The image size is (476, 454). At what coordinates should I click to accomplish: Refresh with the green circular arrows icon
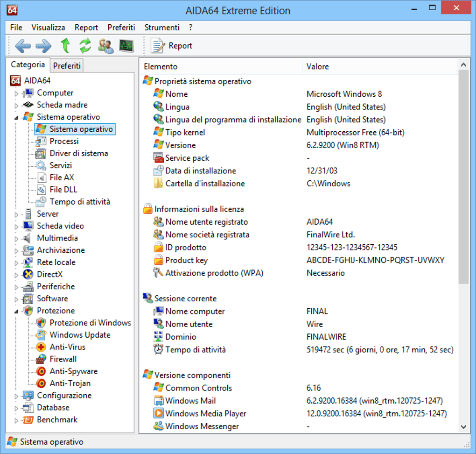pyautogui.click(x=85, y=46)
